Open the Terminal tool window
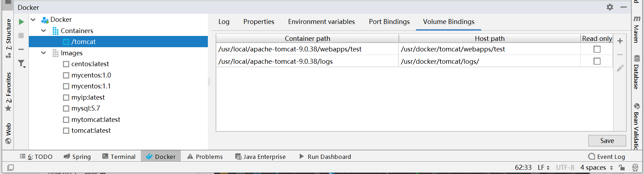The width and height of the screenshot is (644, 174). [x=119, y=157]
